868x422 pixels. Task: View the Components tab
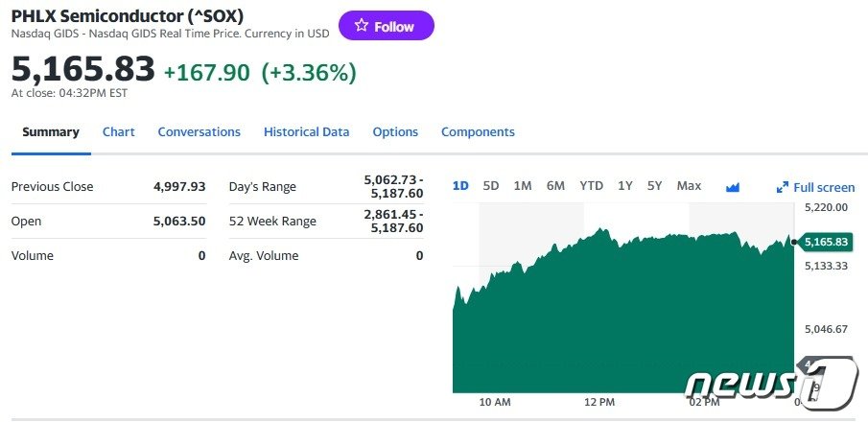point(478,132)
